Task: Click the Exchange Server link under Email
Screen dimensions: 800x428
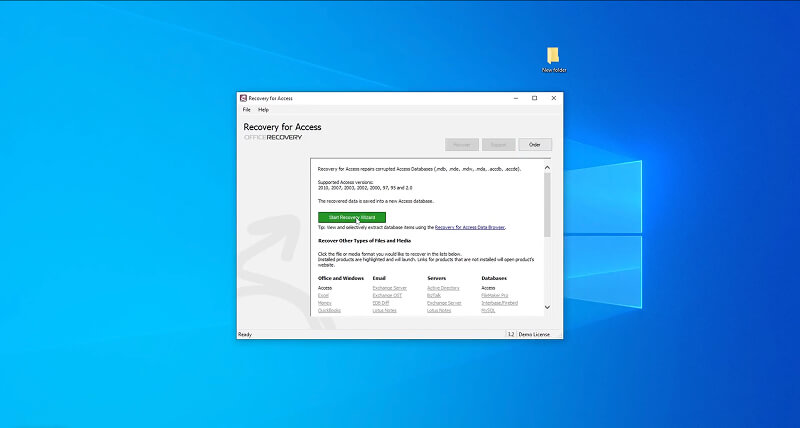Action: click(389, 287)
